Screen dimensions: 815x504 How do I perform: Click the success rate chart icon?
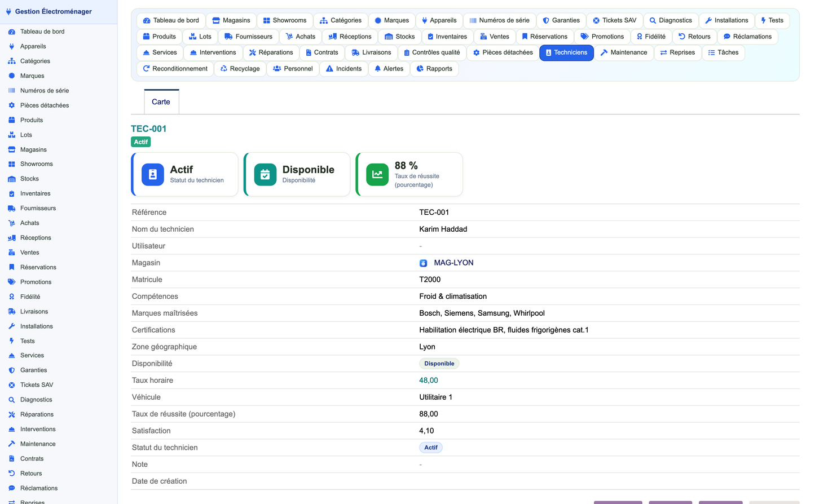click(x=377, y=175)
